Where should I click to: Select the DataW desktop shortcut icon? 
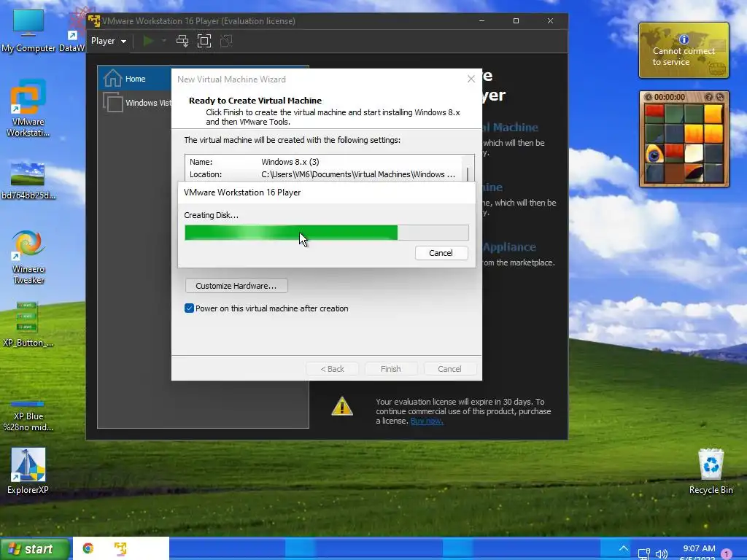pos(72,31)
